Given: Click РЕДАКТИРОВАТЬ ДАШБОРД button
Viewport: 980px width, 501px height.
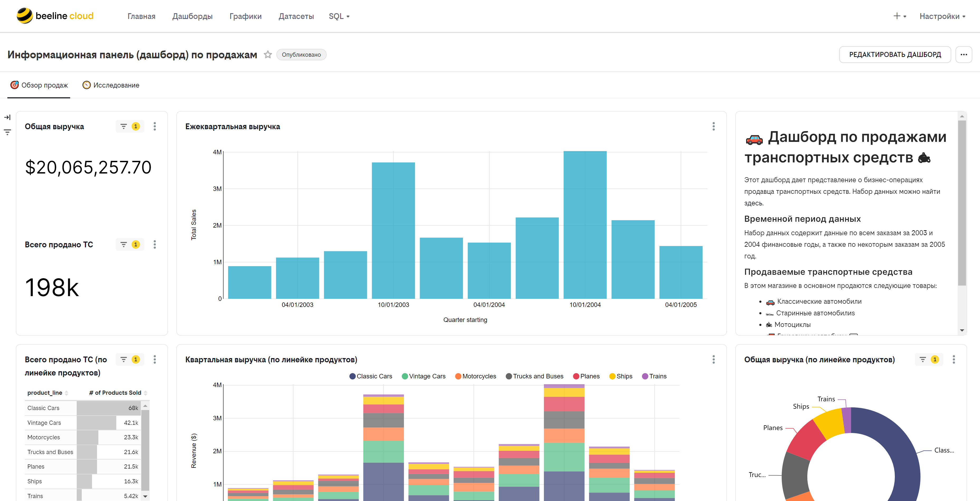Looking at the screenshot, I should tap(895, 54).
